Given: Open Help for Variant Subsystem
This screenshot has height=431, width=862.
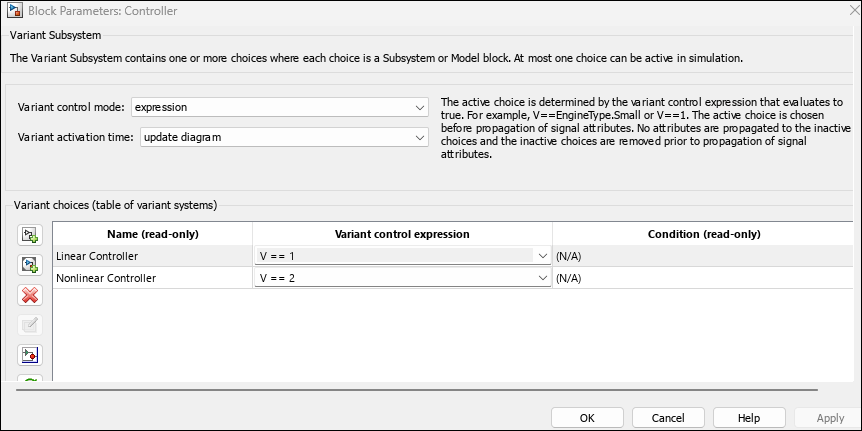Looking at the screenshot, I should 748,418.
